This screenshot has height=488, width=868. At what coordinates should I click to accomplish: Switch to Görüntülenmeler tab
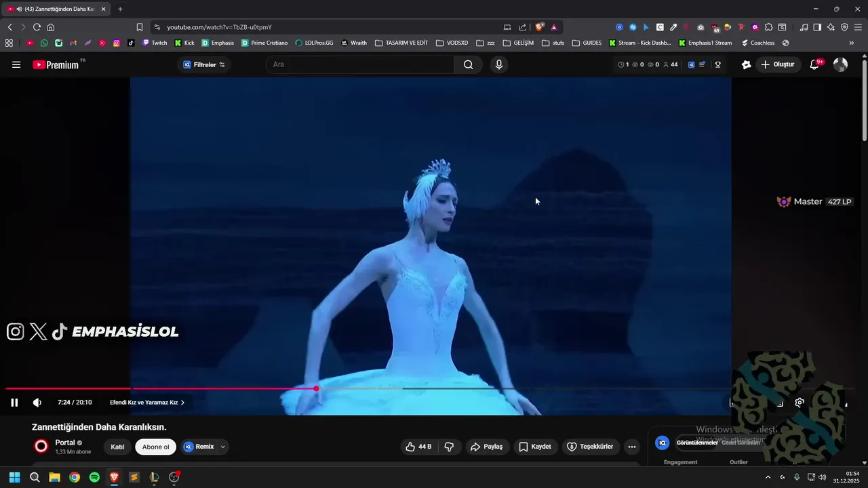696,443
